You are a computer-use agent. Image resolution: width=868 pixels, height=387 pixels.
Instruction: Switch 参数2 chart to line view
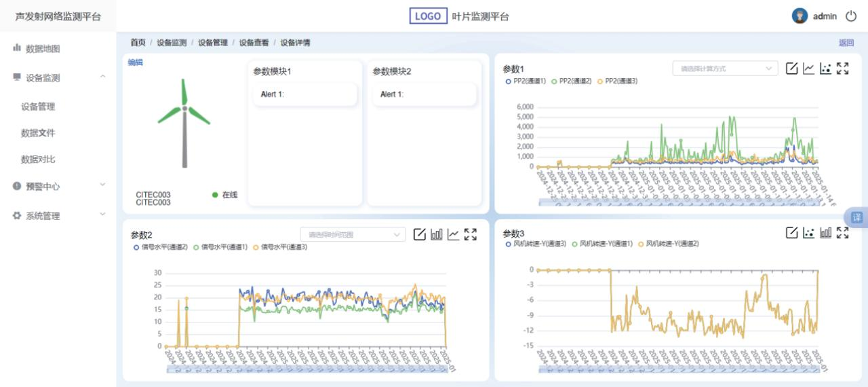453,234
